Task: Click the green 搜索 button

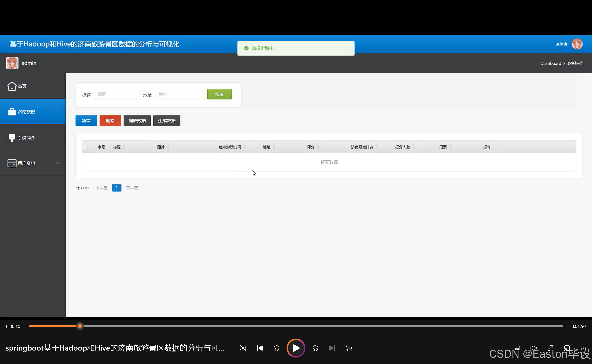Action: (220, 94)
